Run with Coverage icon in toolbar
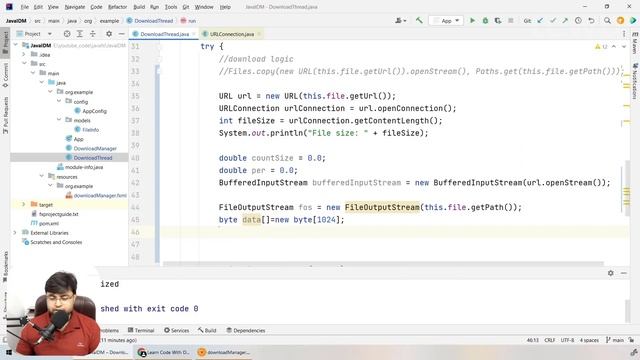Viewport: 640px width, 360px height. point(498,20)
